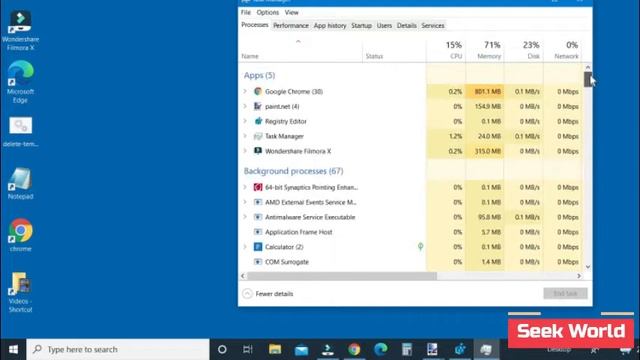
Task: Sort processes by Network column
Action: pos(562,50)
